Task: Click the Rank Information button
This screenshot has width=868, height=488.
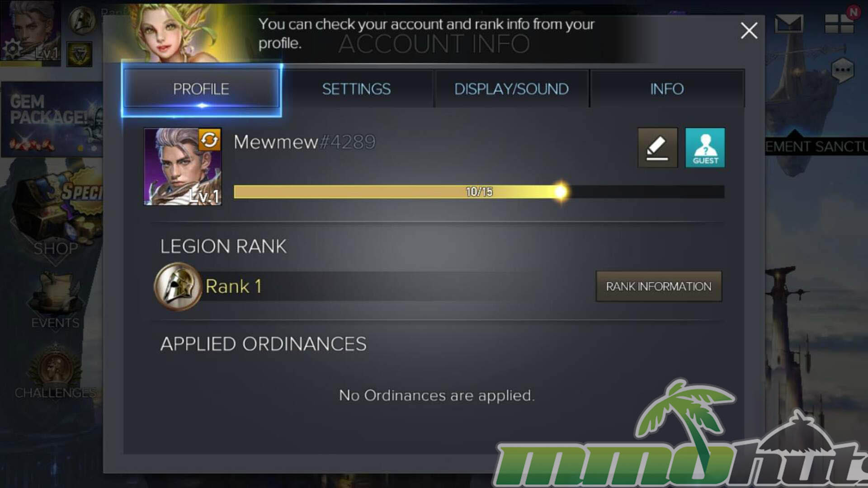Action: tap(659, 286)
